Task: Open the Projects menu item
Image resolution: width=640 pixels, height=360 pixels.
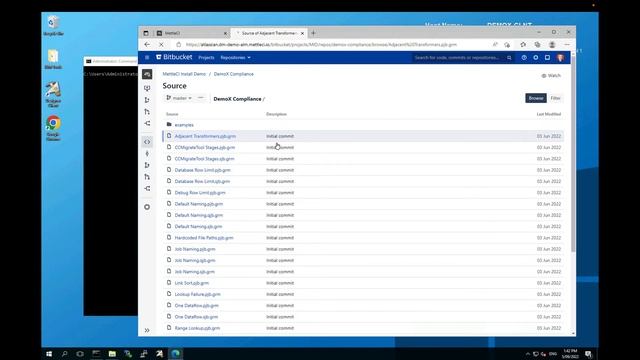Action: pos(206,58)
